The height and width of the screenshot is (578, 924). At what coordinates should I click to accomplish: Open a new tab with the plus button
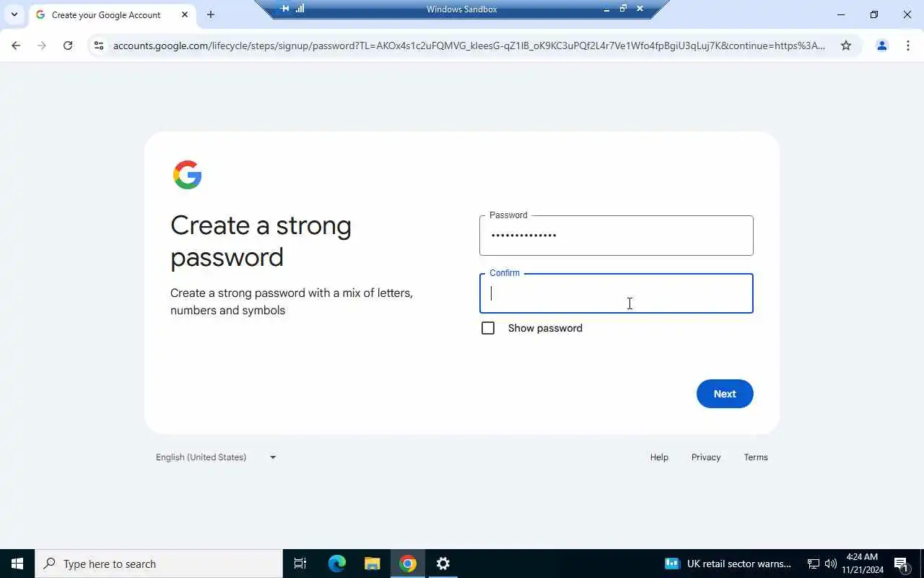pos(210,14)
